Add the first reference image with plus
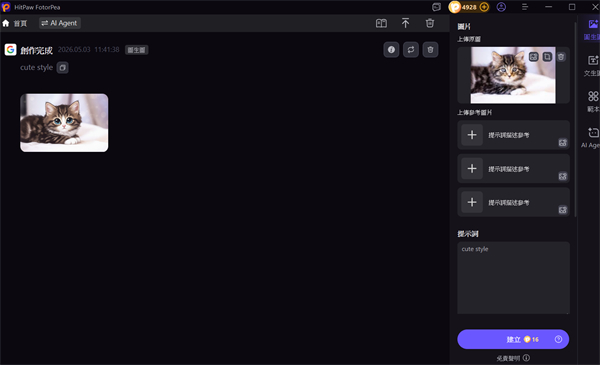The image size is (600, 365). coord(472,135)
